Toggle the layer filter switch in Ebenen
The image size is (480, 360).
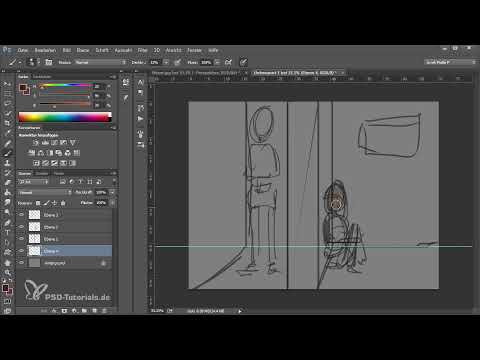[x=114, y=182]
